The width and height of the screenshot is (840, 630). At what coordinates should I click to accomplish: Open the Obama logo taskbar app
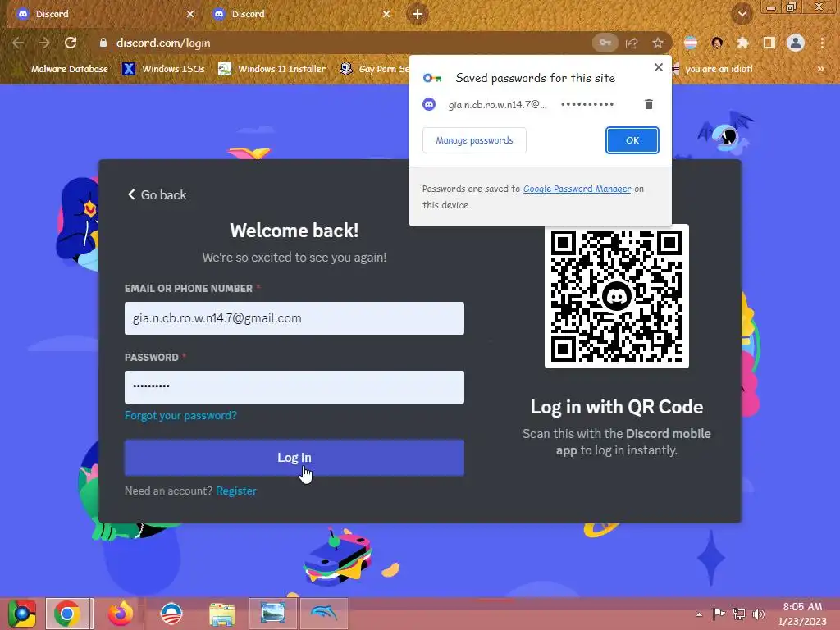point(171,614)
